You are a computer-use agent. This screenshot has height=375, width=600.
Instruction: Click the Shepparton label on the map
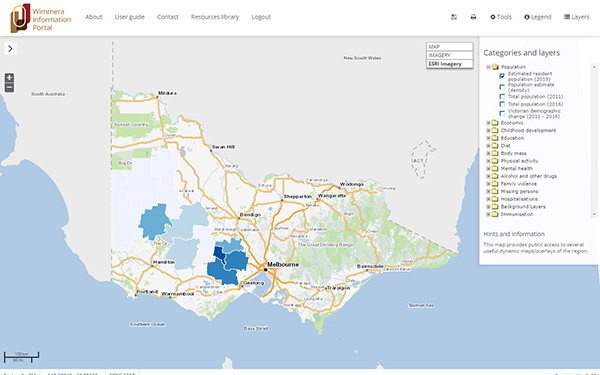point(298,196)
